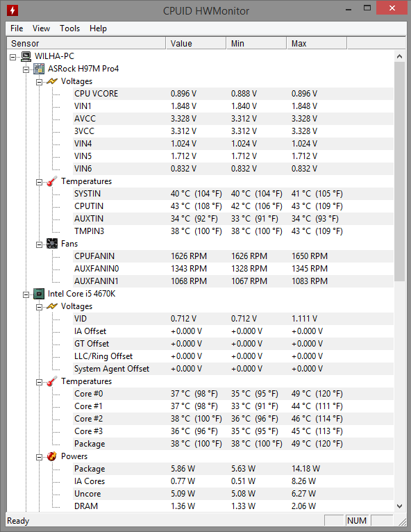The image size is (411, 532).
Task: Select the AUXTIN temperature row
Action: (x=233, y=219)
